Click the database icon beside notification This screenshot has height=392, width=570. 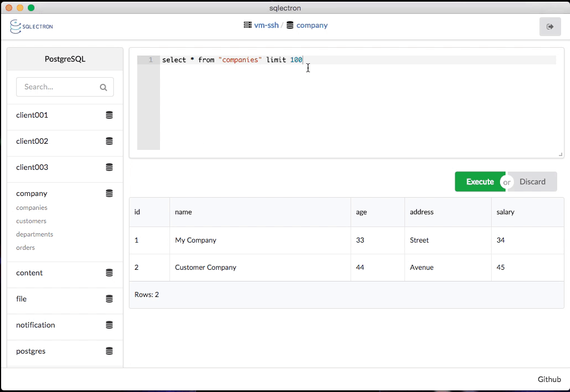click(109, 325)
